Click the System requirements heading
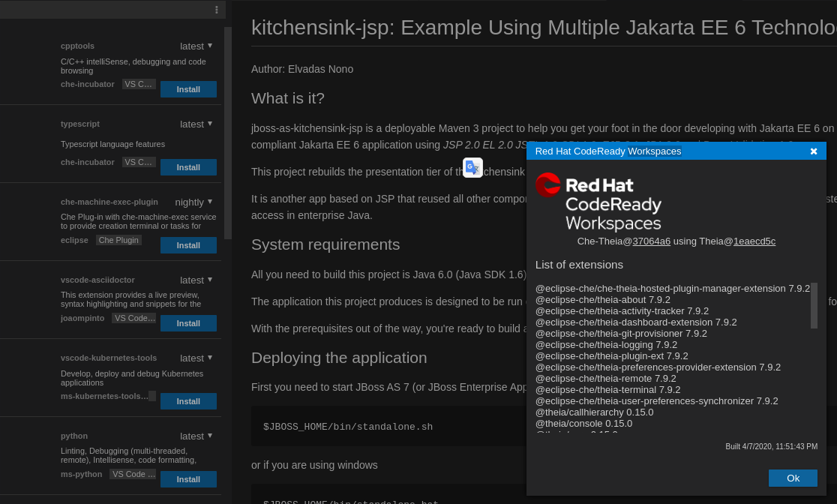837x504 pixels. pyautogui.click(x=325, y=244)
